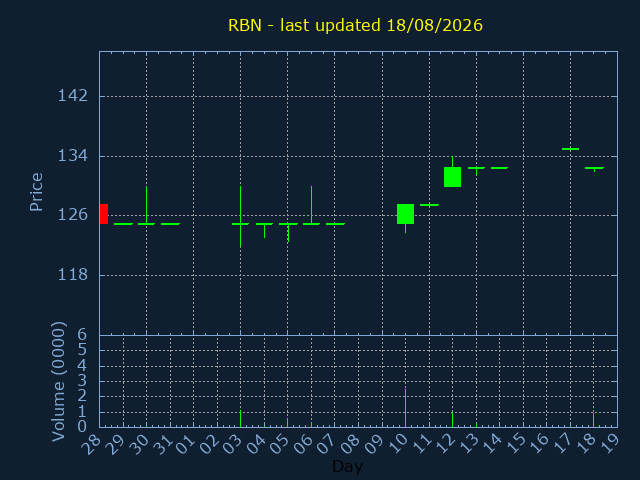This screenshot has width=640, height=480.
Task: Click the green candle body on day 12
Action: (452, 177)
